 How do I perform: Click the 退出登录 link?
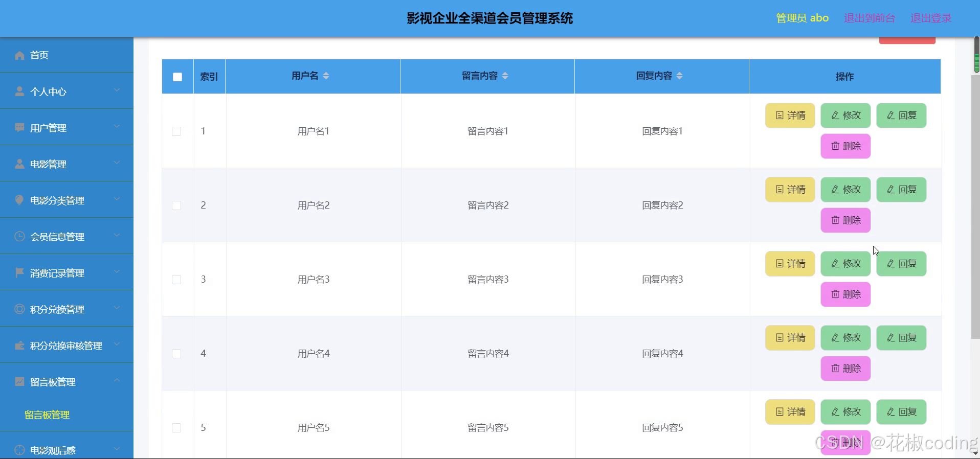931,18
